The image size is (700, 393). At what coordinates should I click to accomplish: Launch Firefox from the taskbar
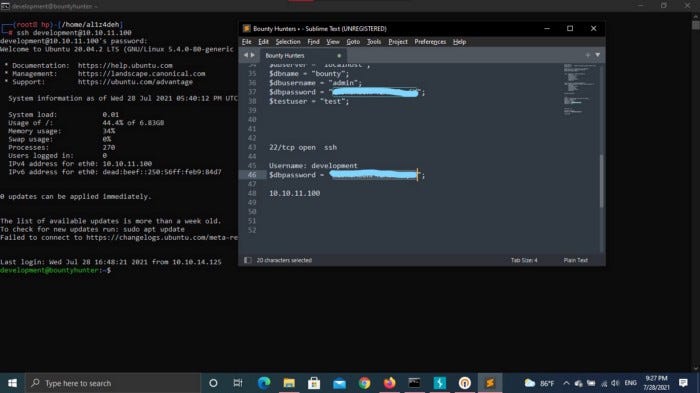(x=389, y=383)
